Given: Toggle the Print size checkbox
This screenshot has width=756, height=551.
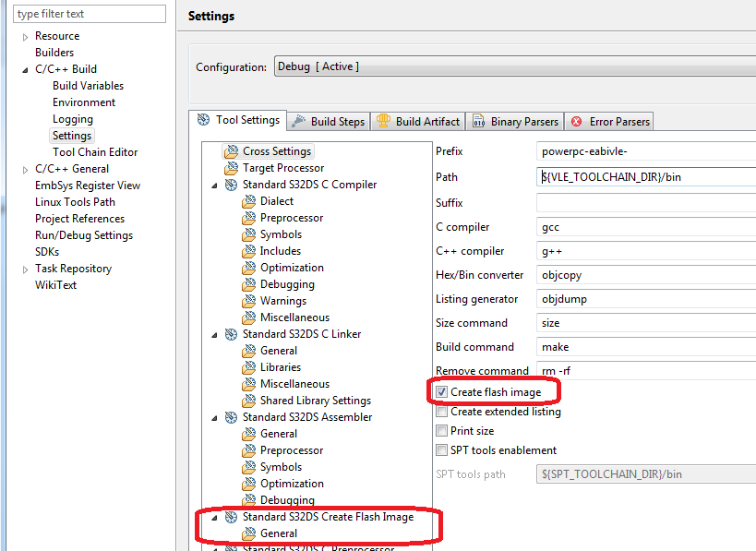Looking at the screenshot, I should click(441, 431).
